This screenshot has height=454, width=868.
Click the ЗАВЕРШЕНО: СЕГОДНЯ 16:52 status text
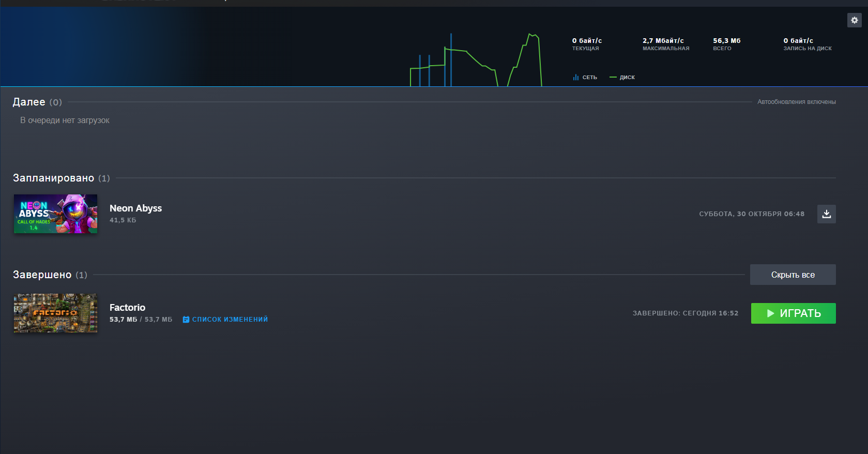point(686,313)
